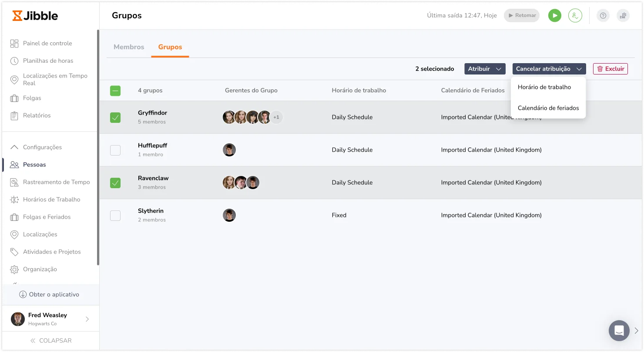Click Daily Schedule cell for Hufflepuff

[352, 150]
